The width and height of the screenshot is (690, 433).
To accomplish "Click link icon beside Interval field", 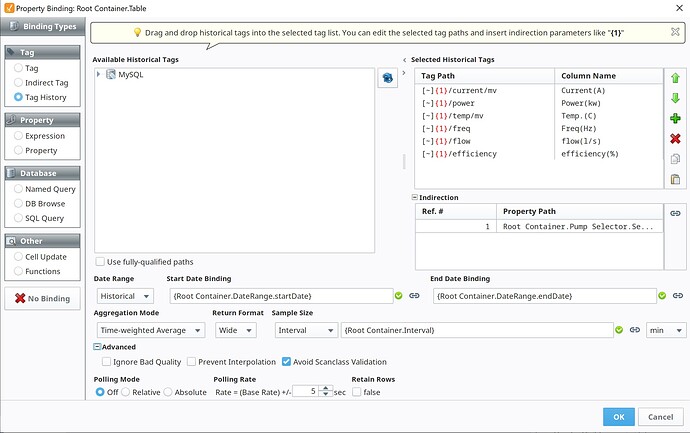I will (x=635, y=330).
